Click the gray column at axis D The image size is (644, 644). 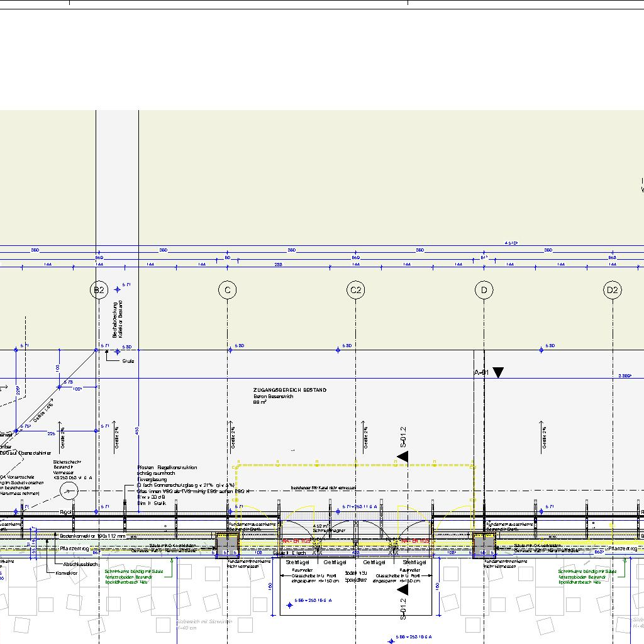coord(482,545)
